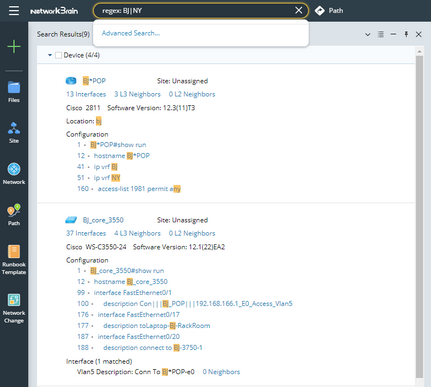Open the results list view options icon
The height and width of the screenshot is (387, 431).
click(x=381, y=34)
